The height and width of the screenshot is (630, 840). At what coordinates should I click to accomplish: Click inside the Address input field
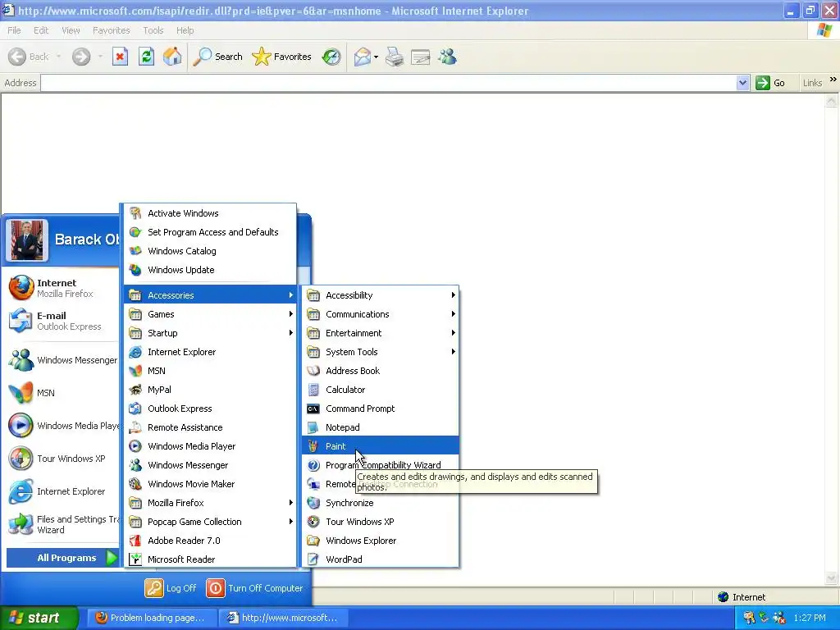[389, 83]
